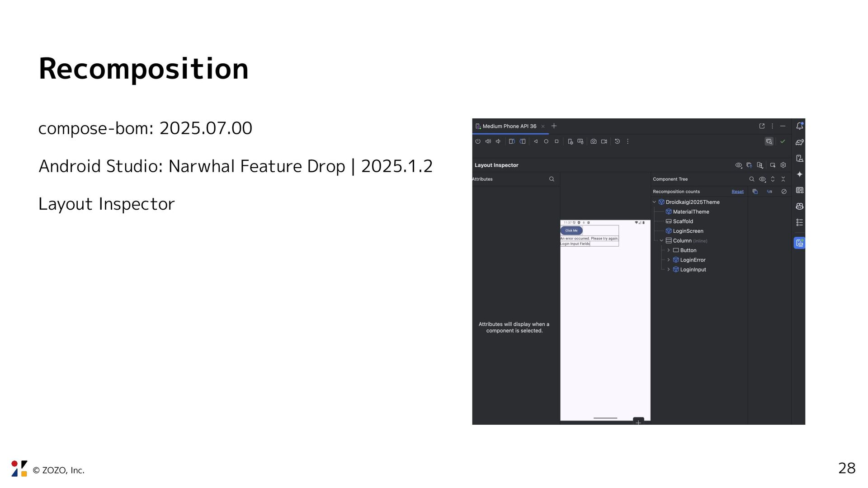The width and height of the screenshot is (868, 488).
Task: Click Layout Inspector export snapshot icon
Action: click(749, 165)
